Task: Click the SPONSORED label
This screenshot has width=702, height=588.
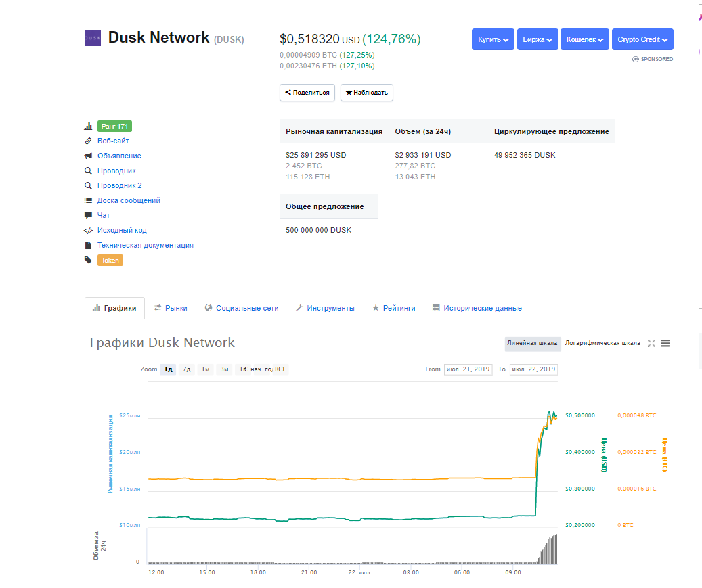Action: coord(653,59)
